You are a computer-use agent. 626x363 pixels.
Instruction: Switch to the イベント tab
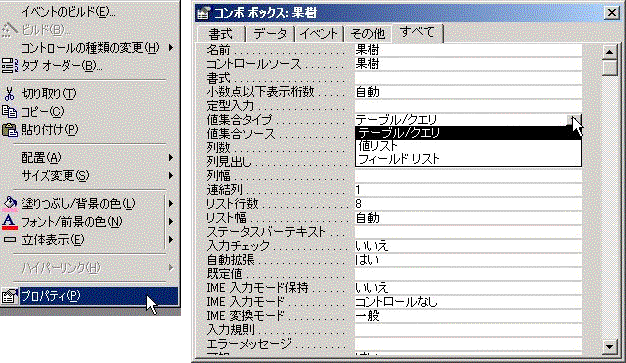point(319,34)
